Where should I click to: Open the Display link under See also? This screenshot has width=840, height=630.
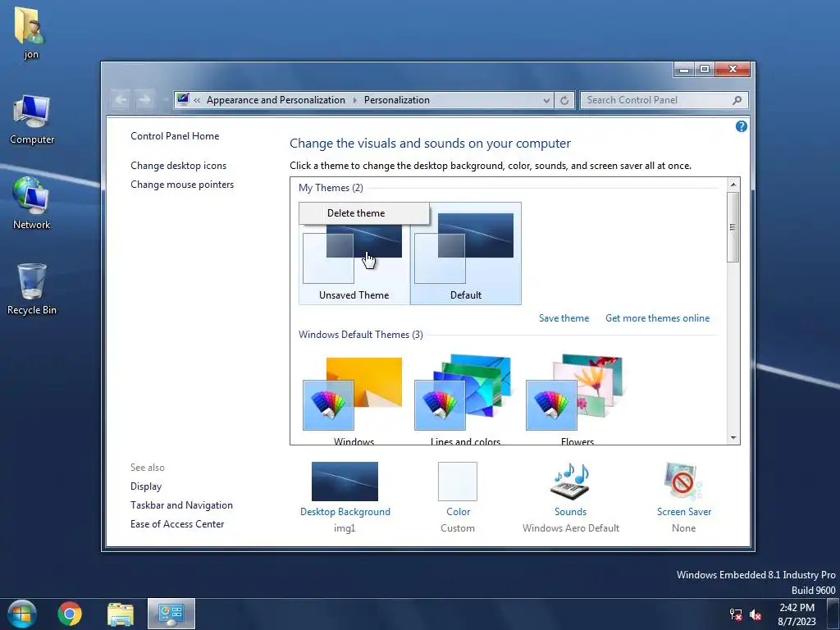tap(146, 486)
